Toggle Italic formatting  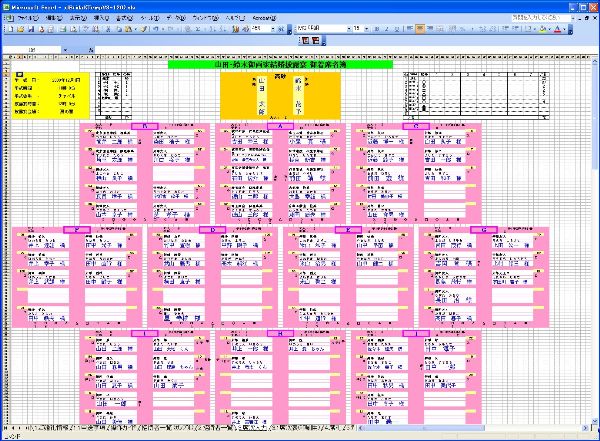387,29
